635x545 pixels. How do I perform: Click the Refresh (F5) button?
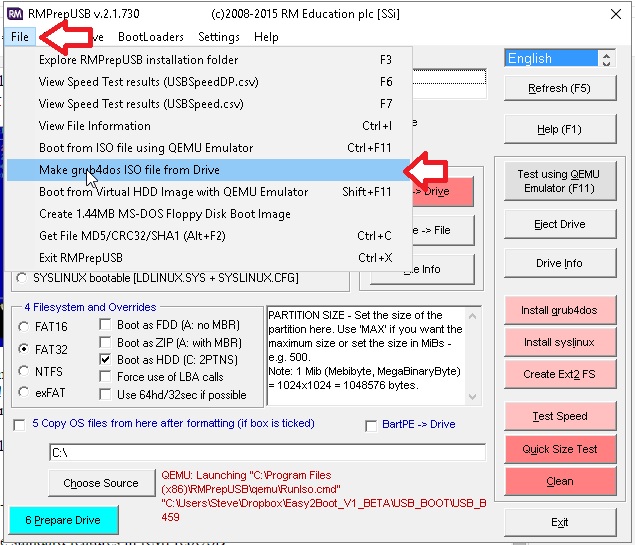pos(560,88)
